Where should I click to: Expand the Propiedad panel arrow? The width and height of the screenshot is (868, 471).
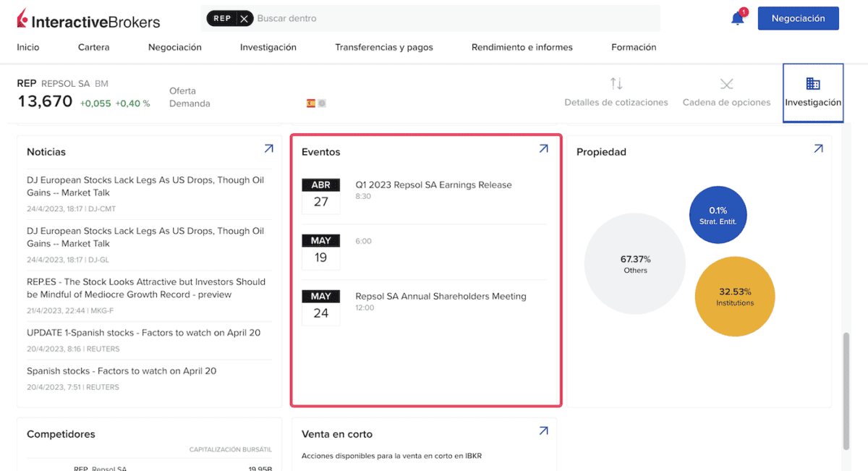tap(818, 148)
